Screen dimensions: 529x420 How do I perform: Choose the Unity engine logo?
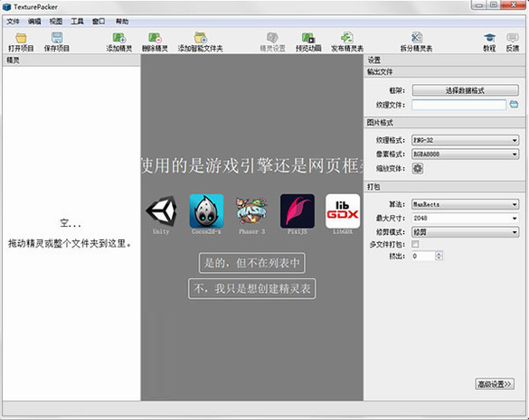point(161,211)
